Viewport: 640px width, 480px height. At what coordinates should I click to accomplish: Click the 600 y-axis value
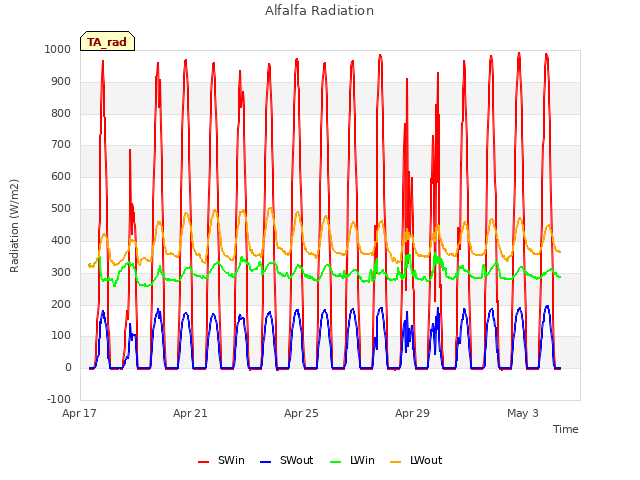point(61,176)
